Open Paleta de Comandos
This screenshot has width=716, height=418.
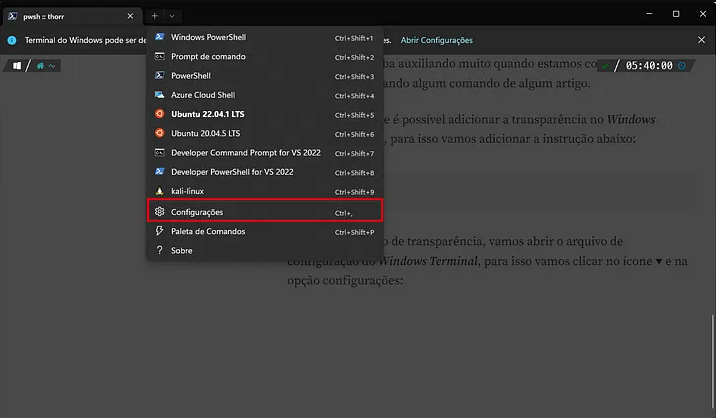(265, 232)
